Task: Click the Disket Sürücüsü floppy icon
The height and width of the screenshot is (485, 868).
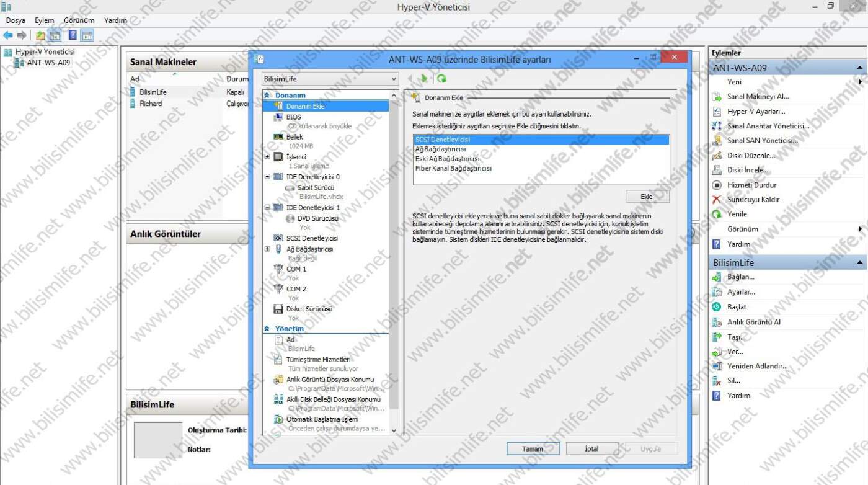Action: pyautogui.click(x=278, y=309)
